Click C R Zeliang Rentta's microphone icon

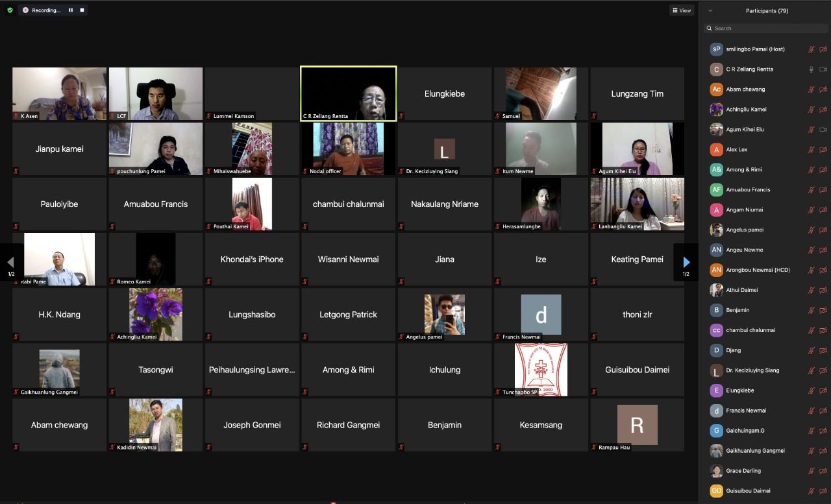point(811,69)
